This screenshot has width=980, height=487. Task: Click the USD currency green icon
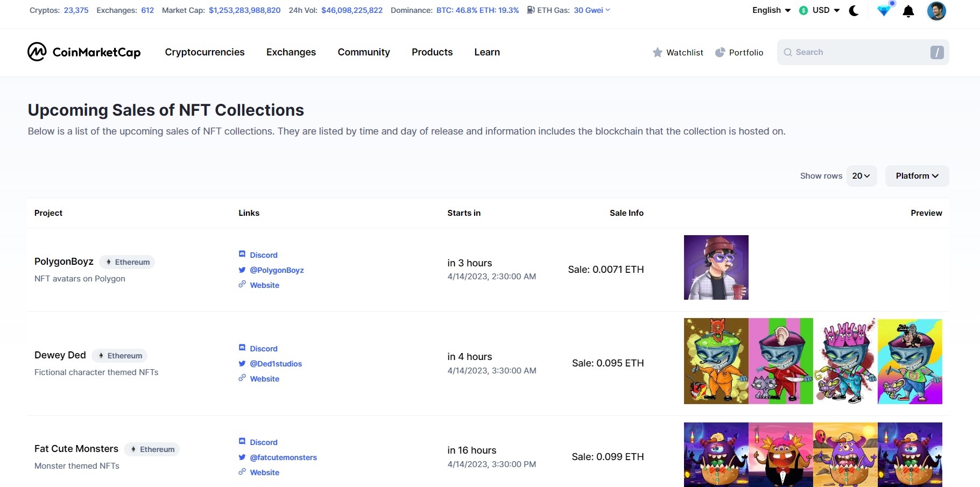803,10
